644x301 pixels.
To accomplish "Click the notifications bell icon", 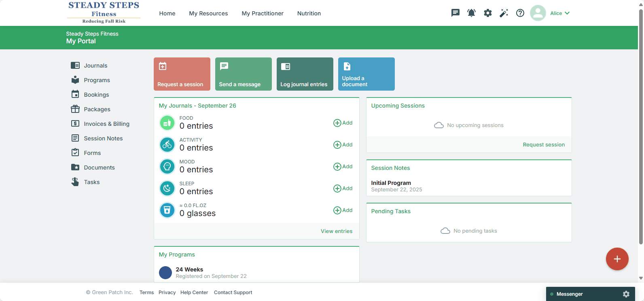I will [471, 13].
